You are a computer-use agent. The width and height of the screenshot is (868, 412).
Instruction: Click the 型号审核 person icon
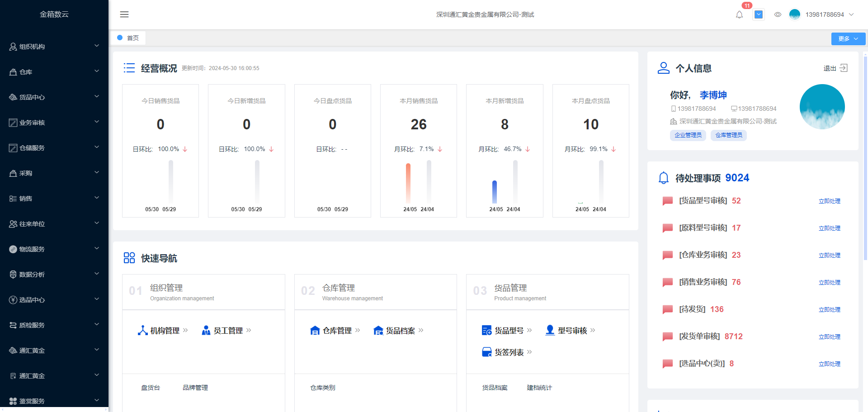(x=550, y=330)
